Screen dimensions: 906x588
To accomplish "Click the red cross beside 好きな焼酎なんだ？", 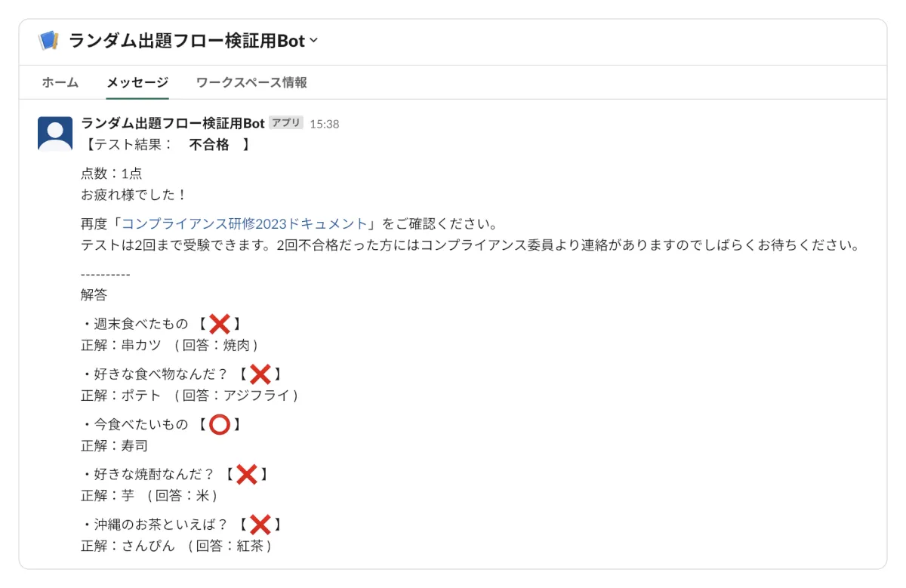I will pos(247,474).
